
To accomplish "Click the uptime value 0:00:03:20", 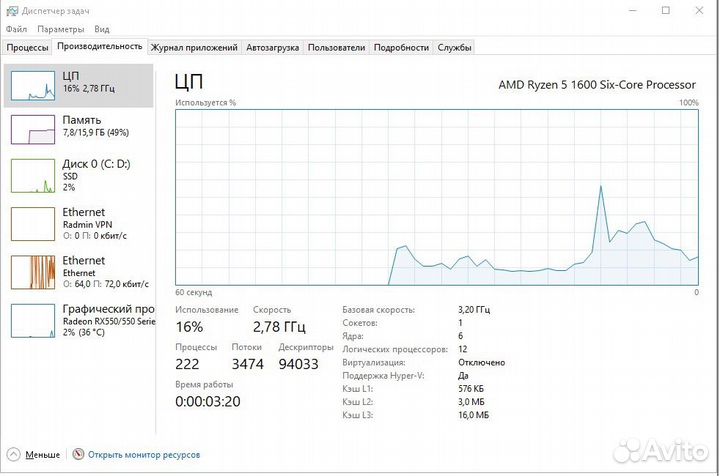I will 208,402.
